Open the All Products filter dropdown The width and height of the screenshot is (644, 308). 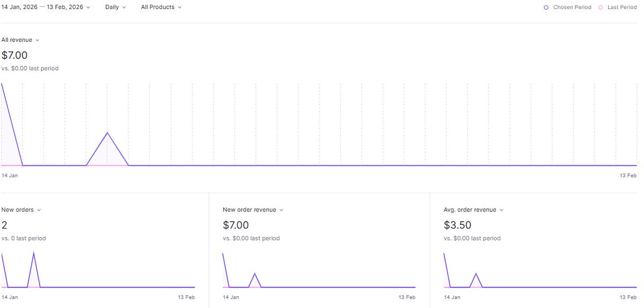pos(161,8)
